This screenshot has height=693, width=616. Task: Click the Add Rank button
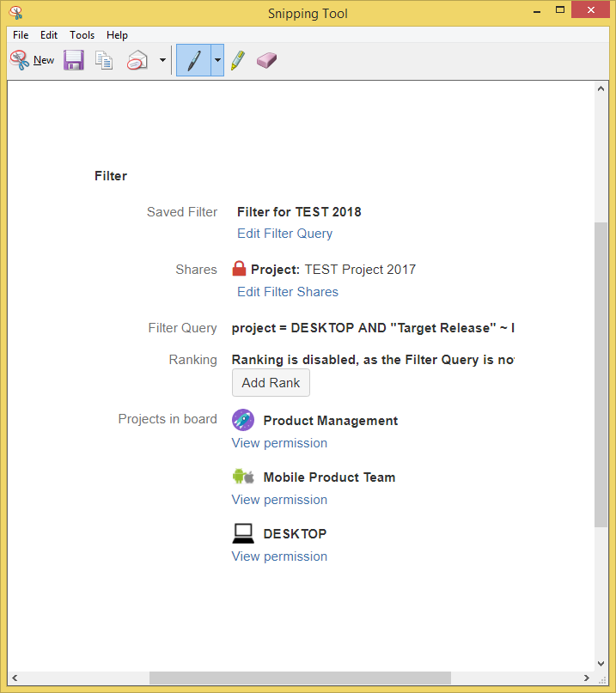(271, 383)
